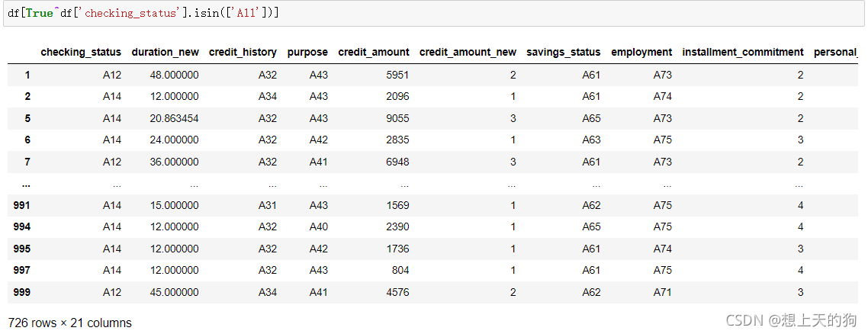Image resolution: width=868 pixels, height=334 pixels.
Task: Click row index 994
Action: click(21, 226)
